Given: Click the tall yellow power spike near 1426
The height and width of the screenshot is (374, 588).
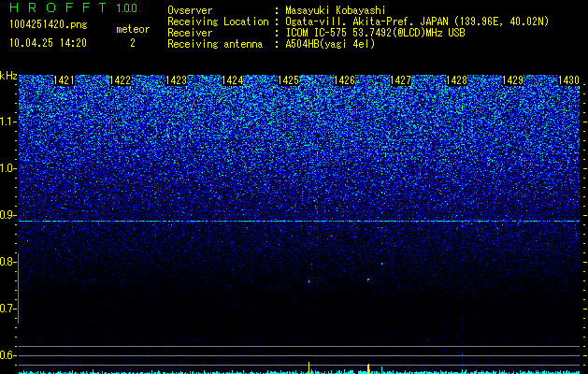Looking at the screenshot, I should click(x=368, y=367).
